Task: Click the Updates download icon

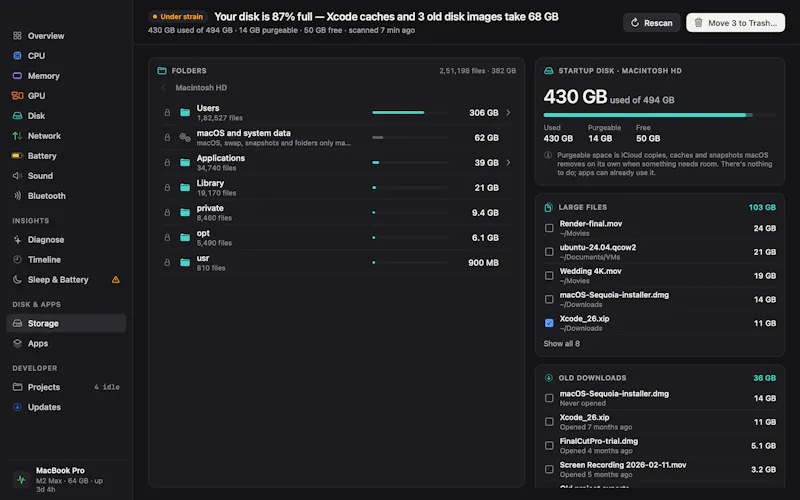Action: point(17,407)
